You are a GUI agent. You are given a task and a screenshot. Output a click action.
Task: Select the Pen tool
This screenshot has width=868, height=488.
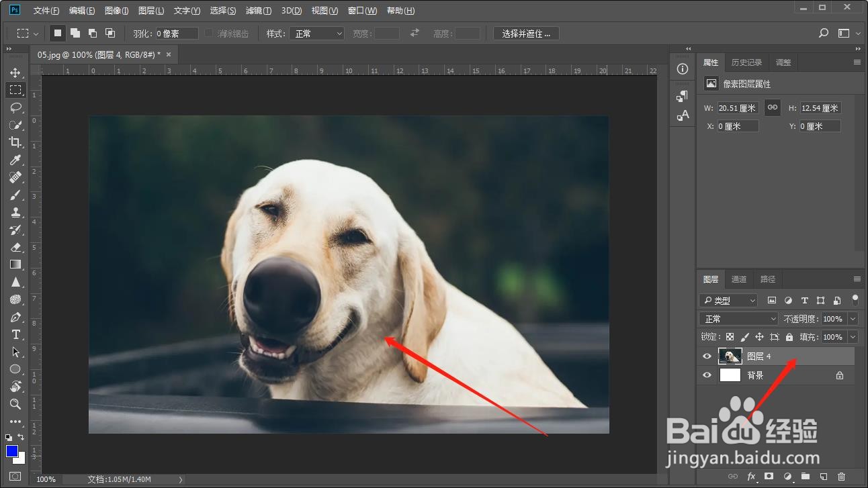click(15, 317)
